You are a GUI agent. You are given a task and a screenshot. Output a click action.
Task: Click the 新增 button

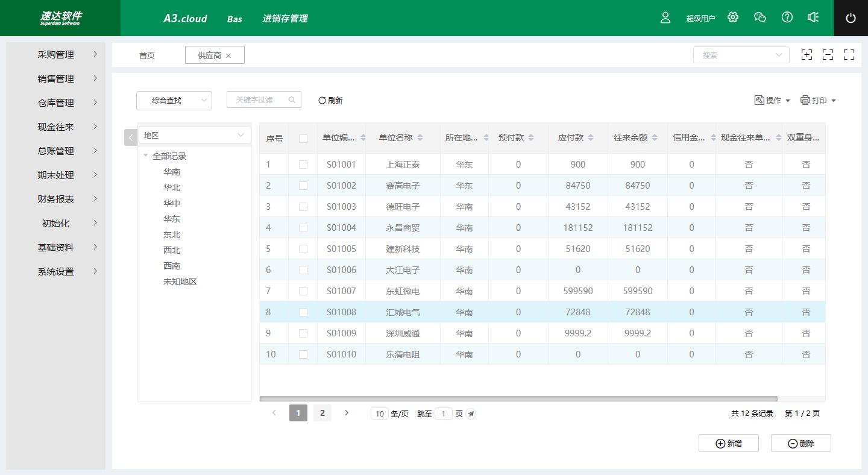(728, 443)
